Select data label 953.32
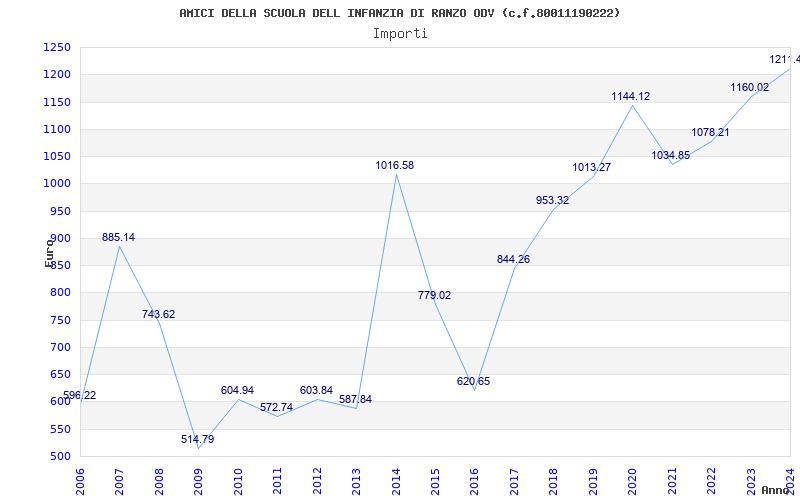This screenshot has width=800, height=500. coord(553,201)
